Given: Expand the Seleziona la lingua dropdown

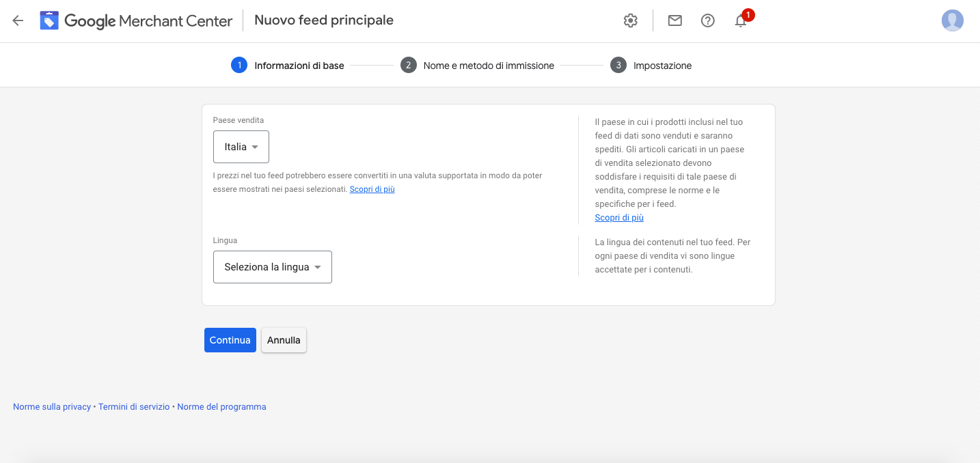Looking at the screenshot, I should point(272,266).
